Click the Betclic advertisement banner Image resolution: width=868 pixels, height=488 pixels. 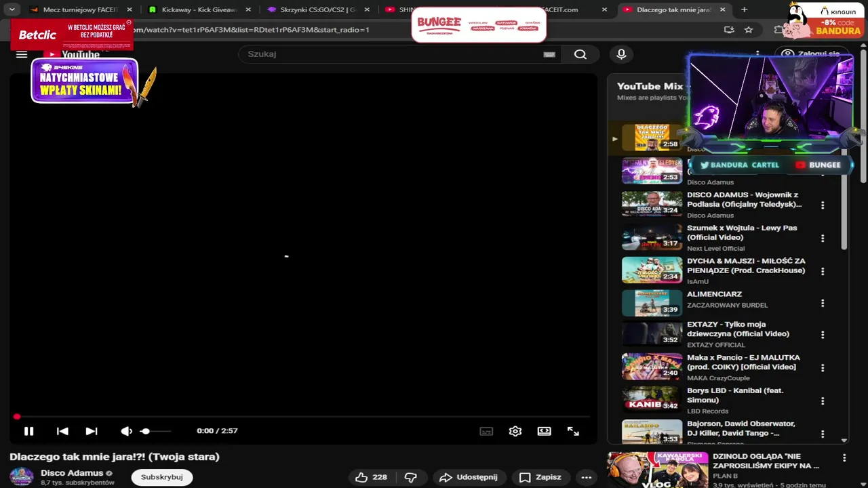click(x=72, y=35)
